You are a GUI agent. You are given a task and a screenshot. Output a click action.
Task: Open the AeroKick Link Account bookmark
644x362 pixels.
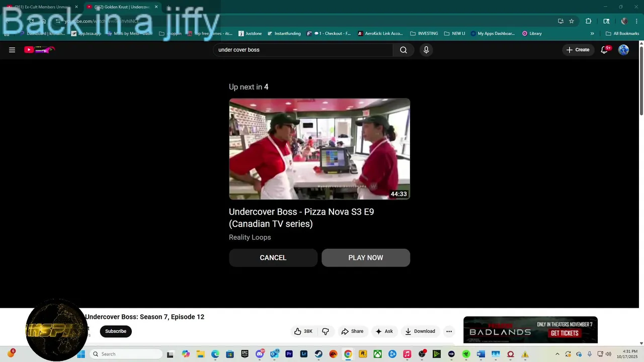tap(380, 34)
